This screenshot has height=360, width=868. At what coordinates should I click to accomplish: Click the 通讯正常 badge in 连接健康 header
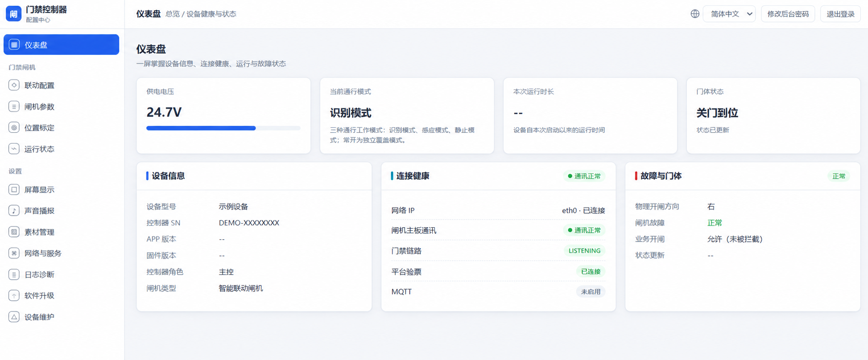(584, 176)
